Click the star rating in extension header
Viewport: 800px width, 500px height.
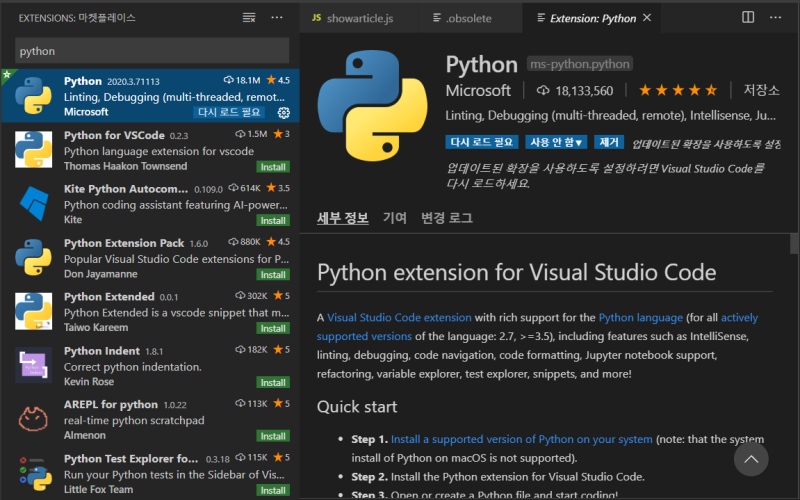(x=678, y=91)
